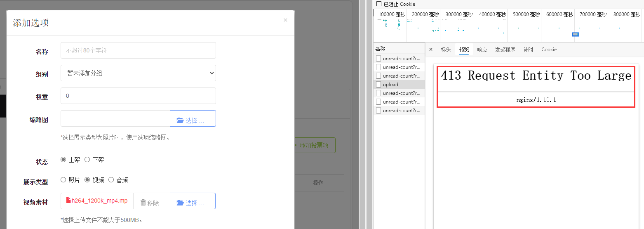Open the 发起程序 initiator tab
Viewport: 644px width, 229px height.
(505, 50)
